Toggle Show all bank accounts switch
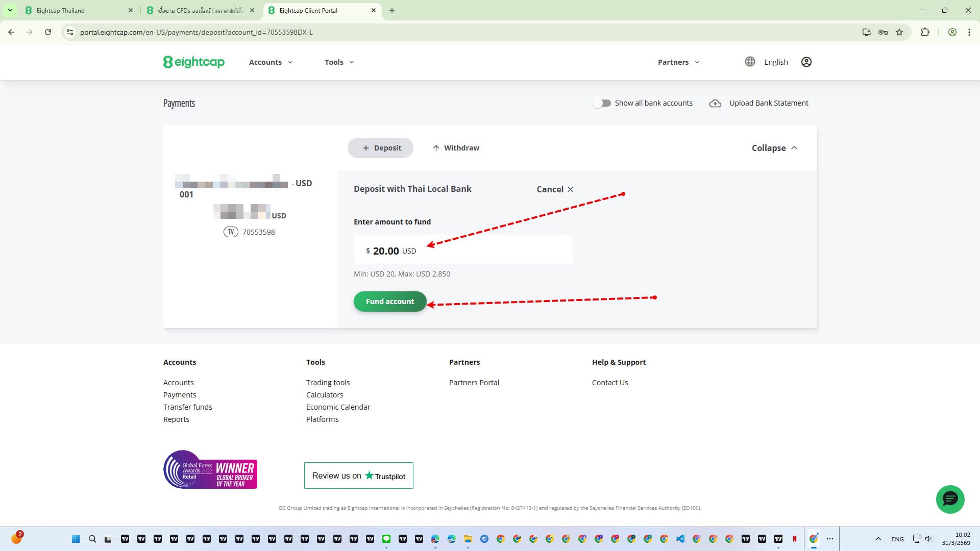This screenshot has width=980, height=551. pos(602,103)
